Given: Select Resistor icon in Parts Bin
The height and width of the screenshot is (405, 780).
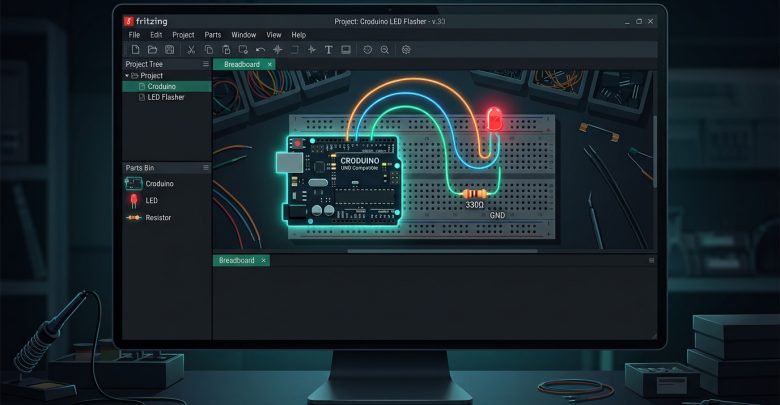Looking at the screenshot, I should (133, 217).
